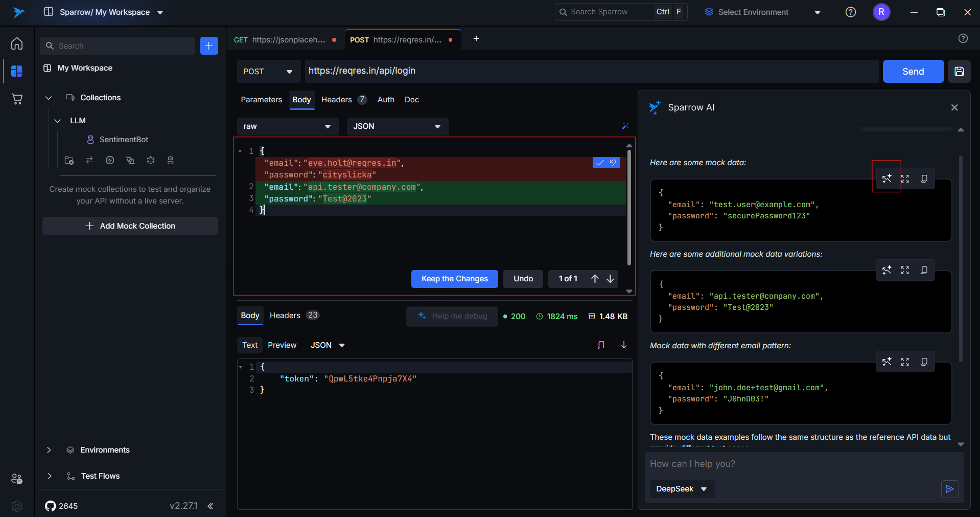
Task: Send the chat message with the arrow icon
Action: pyautogui.click(x=950, y=489)
